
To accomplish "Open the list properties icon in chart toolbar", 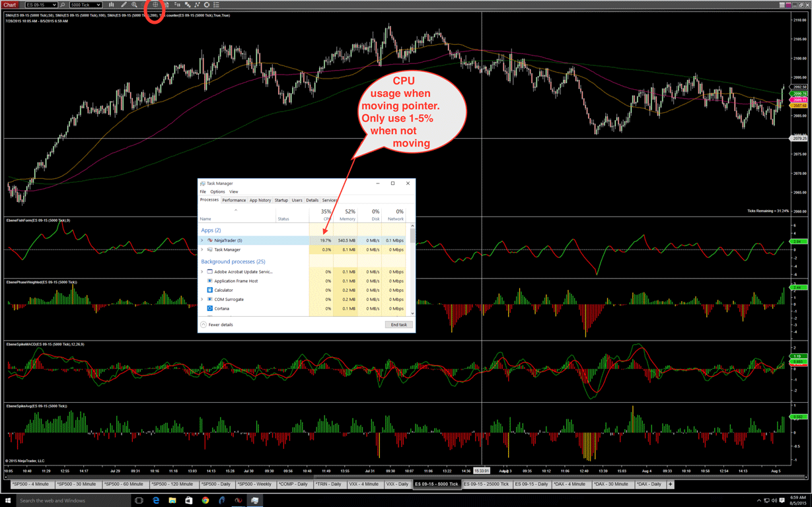I will point(216,5).
